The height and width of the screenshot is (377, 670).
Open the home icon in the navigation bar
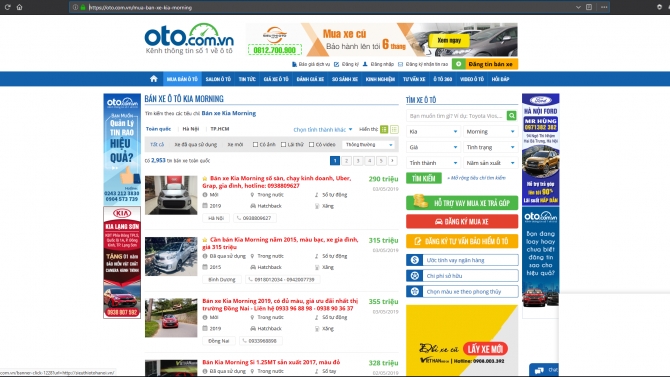(154, 79)
